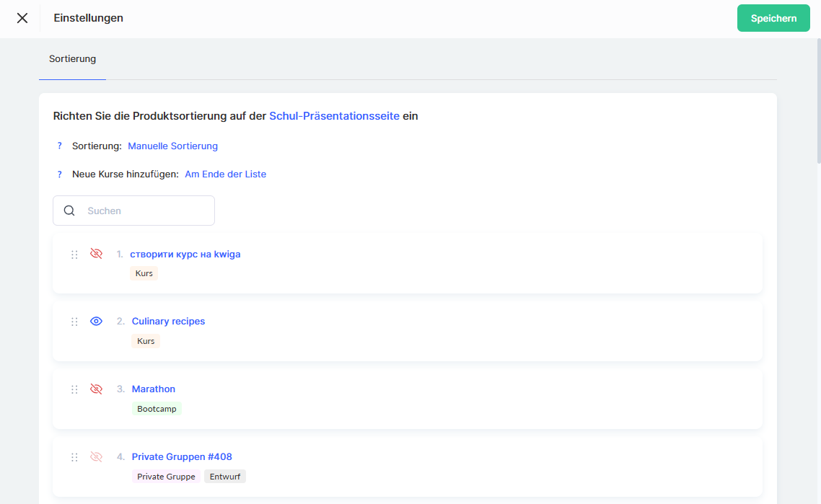Click the Speichern button
Viewport: 821px width, 504px height.
pyautogui.click(x=773, y=18)
